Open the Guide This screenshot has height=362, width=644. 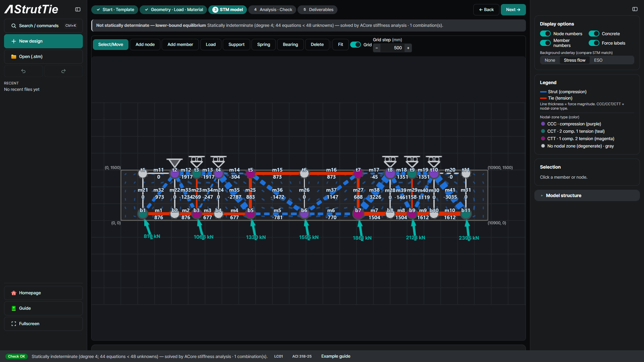tap(43, 308)
